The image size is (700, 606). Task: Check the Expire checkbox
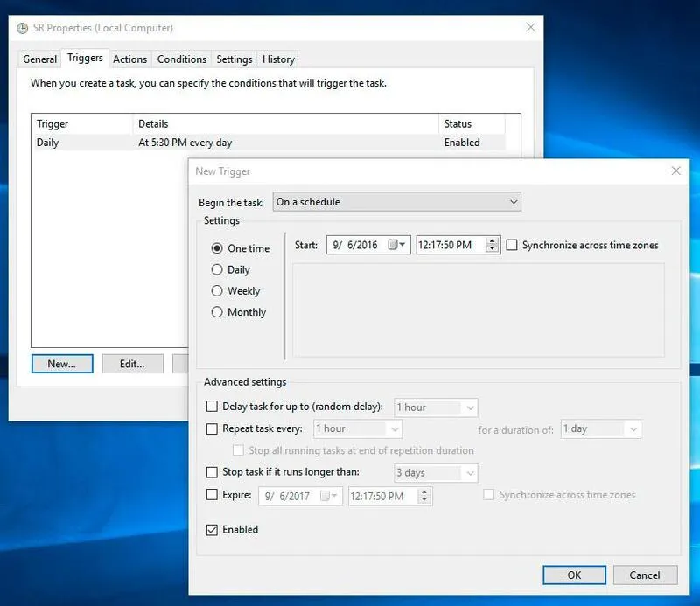point(212,495)
